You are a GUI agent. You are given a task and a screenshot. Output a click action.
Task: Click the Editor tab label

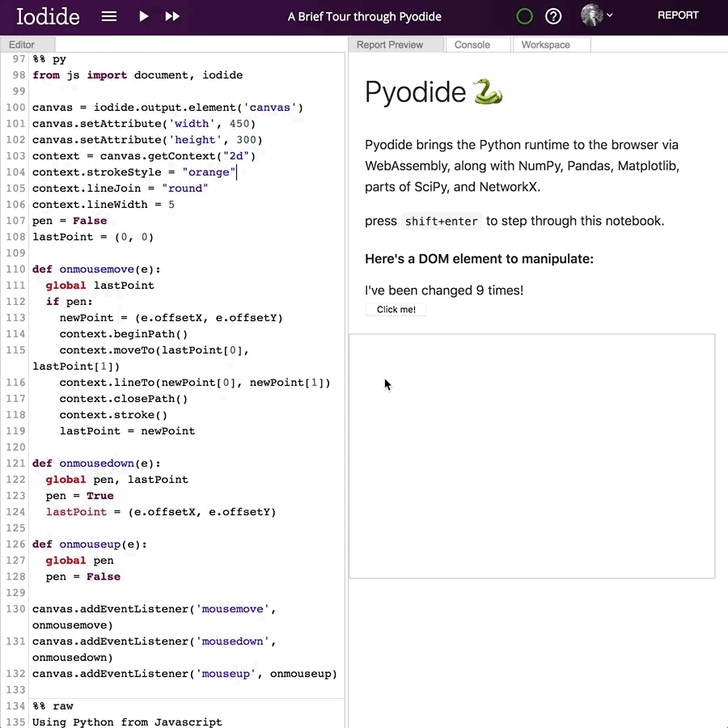tap(22, 44)
